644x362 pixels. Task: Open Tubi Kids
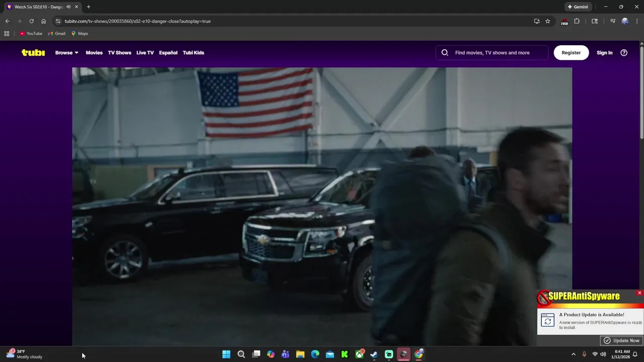tap(193, 53)
